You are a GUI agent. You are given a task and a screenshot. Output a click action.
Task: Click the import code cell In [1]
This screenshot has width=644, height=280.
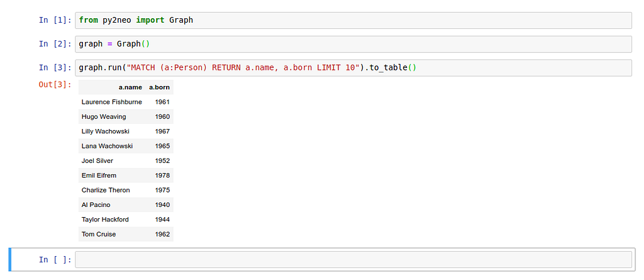(x=353, y=20)
